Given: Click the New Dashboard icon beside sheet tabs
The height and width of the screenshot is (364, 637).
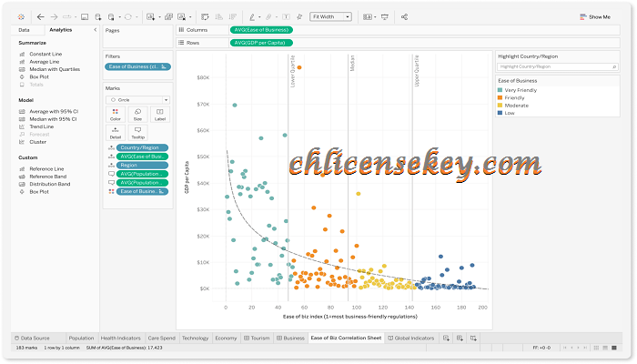Looking at the screenshot, I should click(460, 338).
